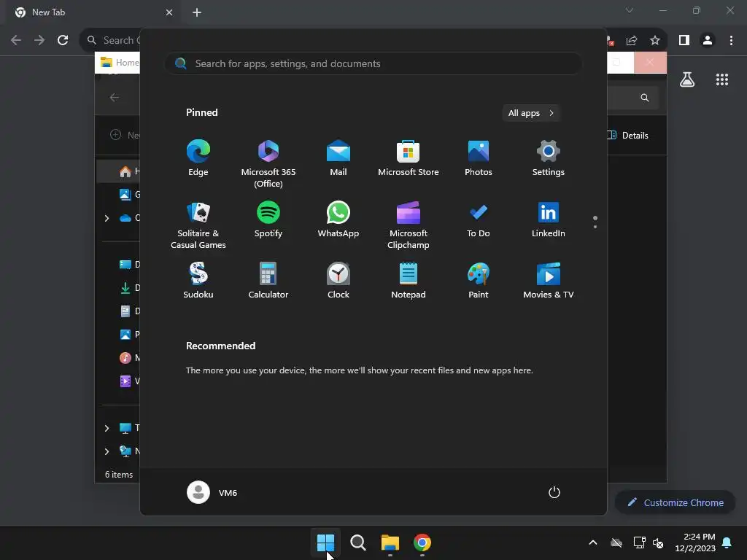This screenshot has height=560, width=747.
Task: Click File Explorer search icon
Action: (x=645, y=98)
